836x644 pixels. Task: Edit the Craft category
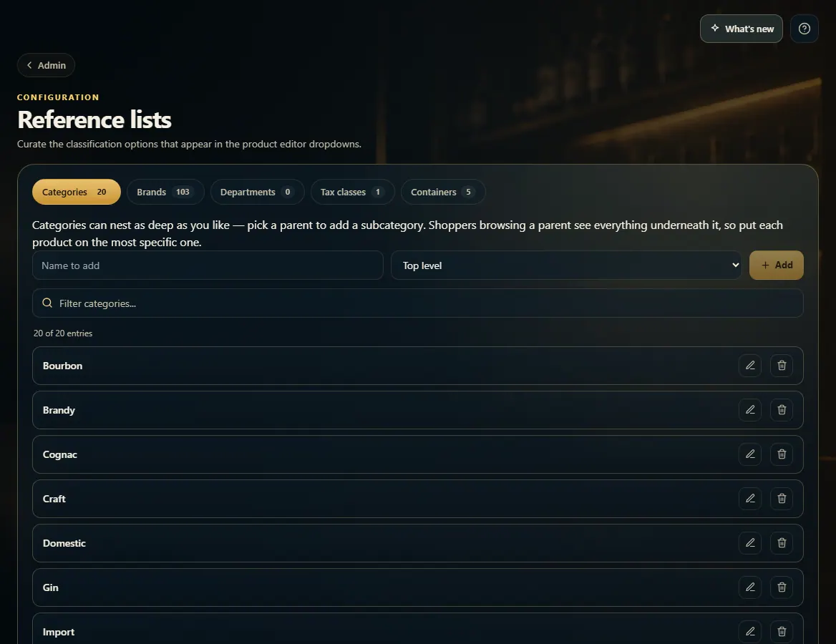[x=749, y=499]
